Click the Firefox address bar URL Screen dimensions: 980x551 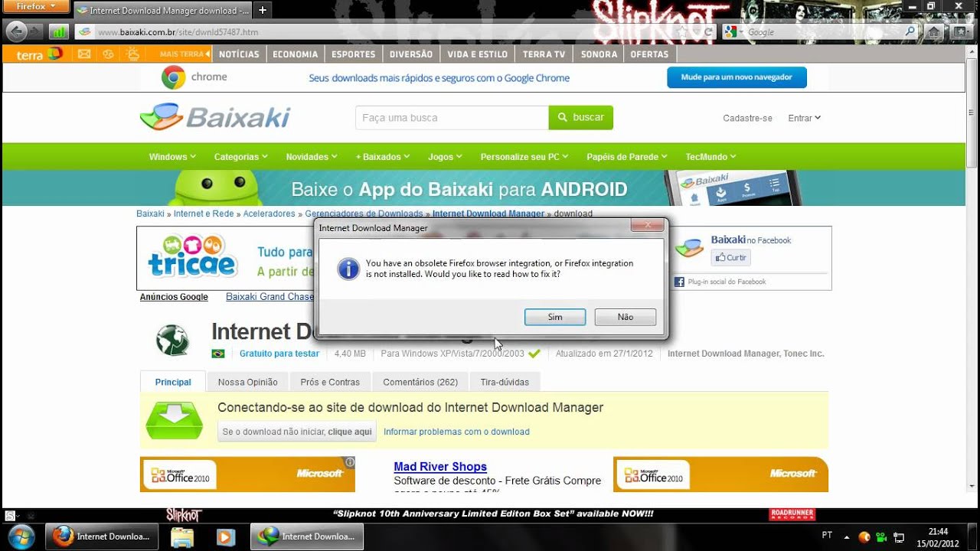[x=178, y=32]
